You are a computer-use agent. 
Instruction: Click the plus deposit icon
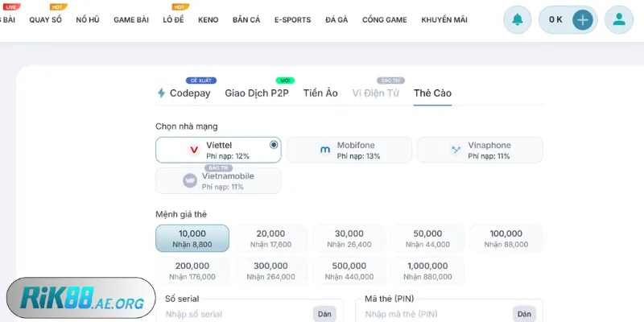tap(583, 19)
